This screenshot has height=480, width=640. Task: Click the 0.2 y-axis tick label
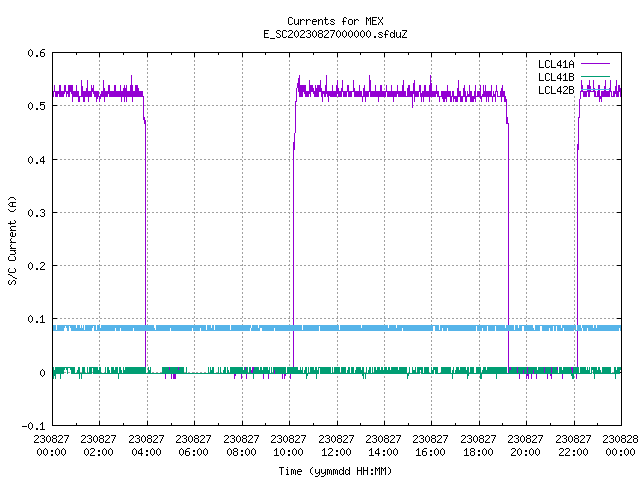tap(36, 266)
